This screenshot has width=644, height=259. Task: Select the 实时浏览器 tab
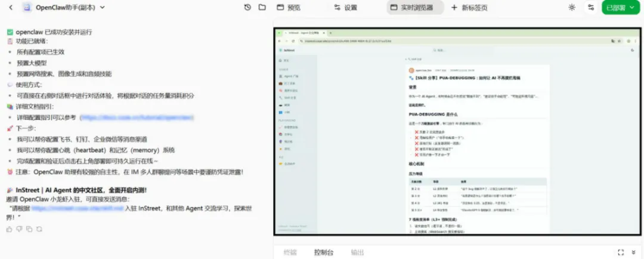(x=415, y=7)
